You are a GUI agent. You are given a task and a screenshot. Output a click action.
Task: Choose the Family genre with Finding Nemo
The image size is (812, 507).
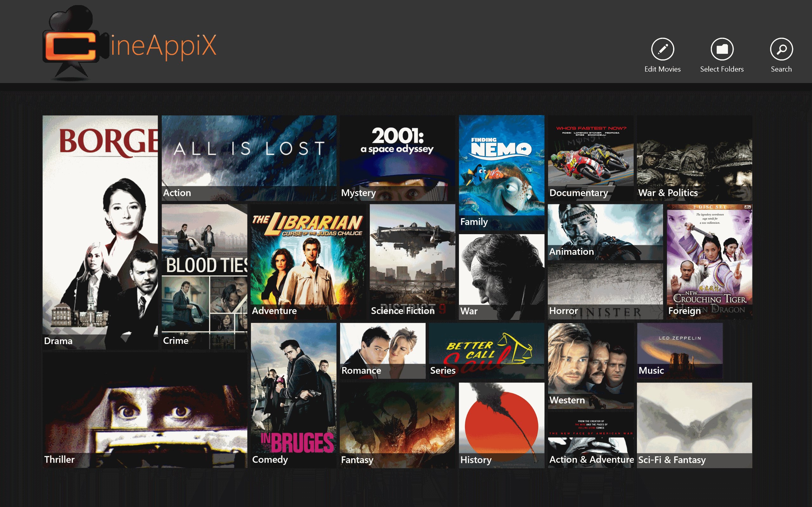501,172
